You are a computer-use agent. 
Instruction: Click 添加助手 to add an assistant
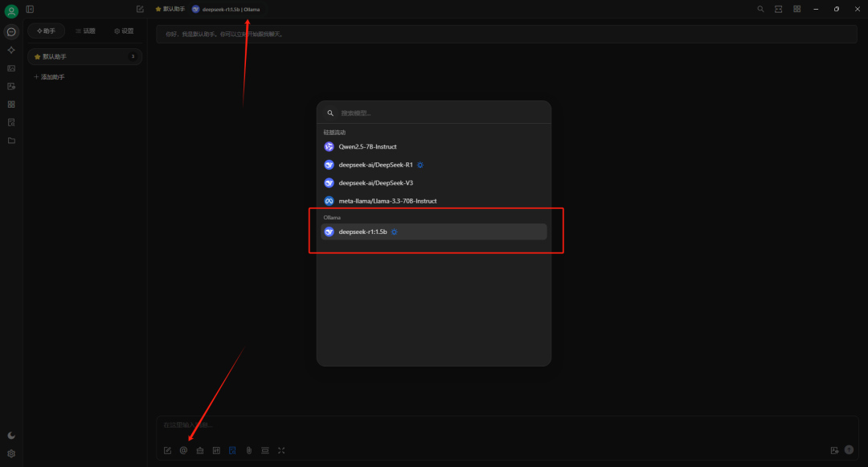coord(49,77)
